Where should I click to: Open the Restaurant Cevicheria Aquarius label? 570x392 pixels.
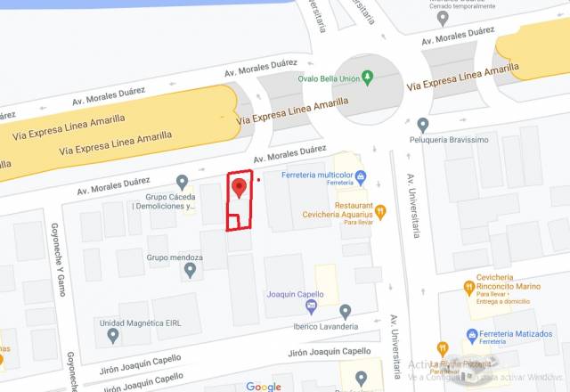[338, 210]
